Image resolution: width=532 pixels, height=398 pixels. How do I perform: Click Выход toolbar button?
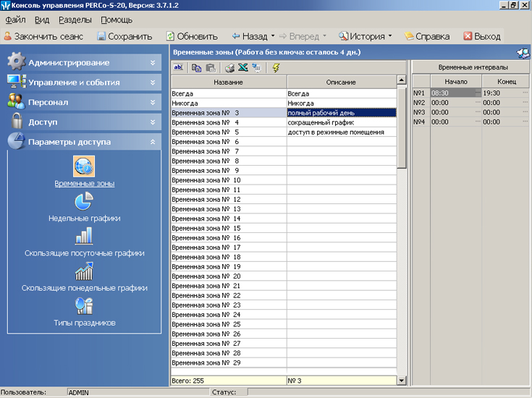pos(482,36)
